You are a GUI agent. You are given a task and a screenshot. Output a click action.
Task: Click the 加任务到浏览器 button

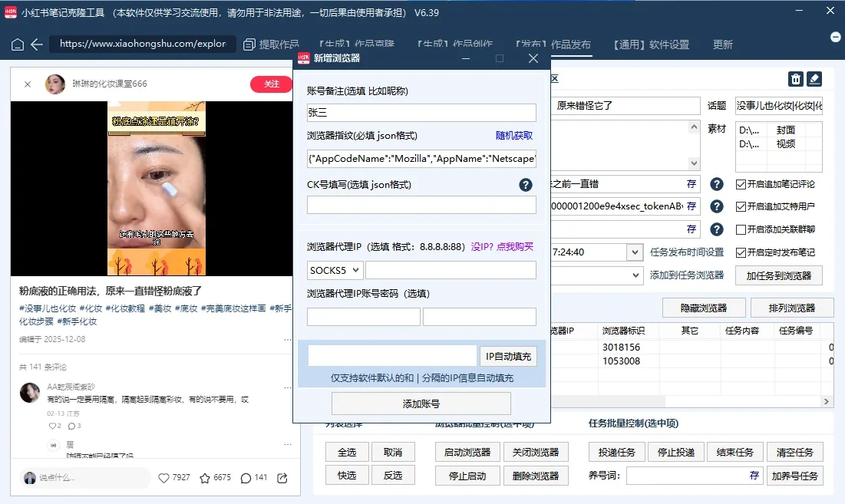(x=779, y=275)
